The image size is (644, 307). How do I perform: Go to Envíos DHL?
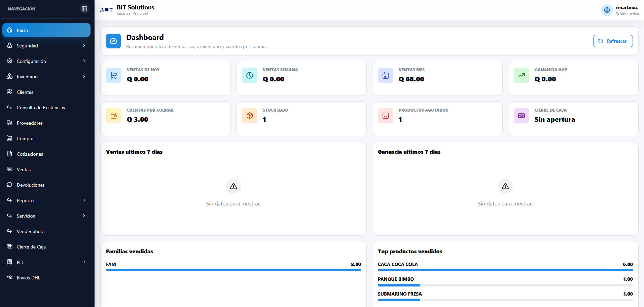click(x=46, y=277)
